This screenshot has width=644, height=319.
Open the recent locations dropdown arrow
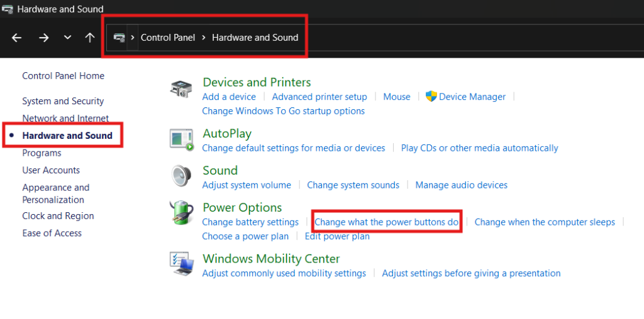(67, 38)
